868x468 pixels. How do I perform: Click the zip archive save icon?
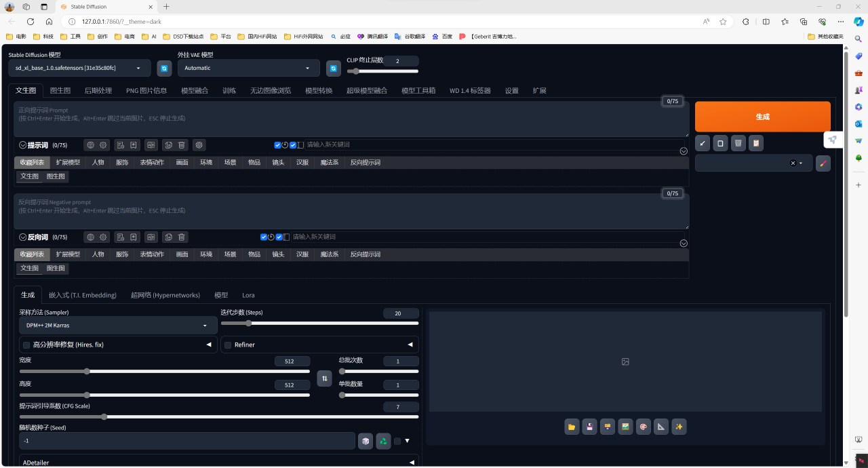[608, 427]
